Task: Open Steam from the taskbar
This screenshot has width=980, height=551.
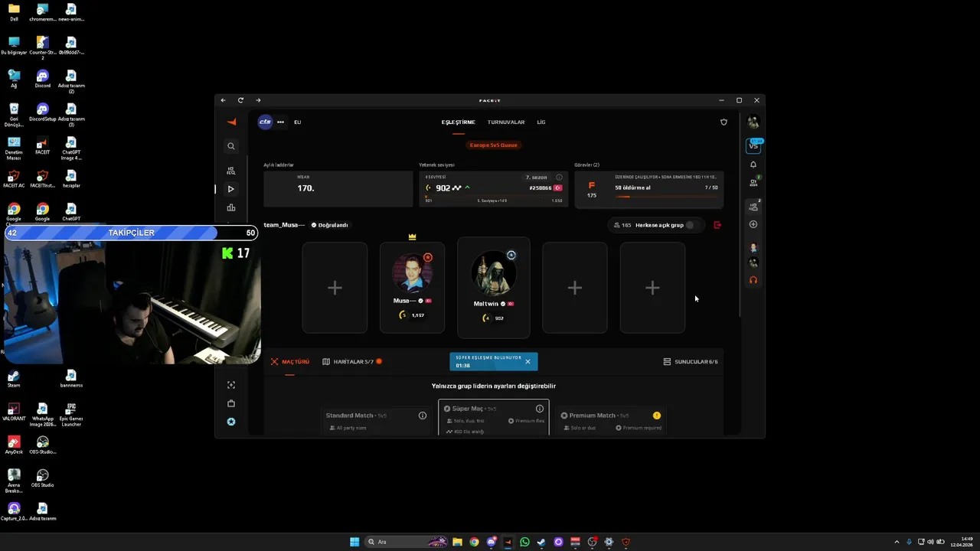Action: (541, 542)
